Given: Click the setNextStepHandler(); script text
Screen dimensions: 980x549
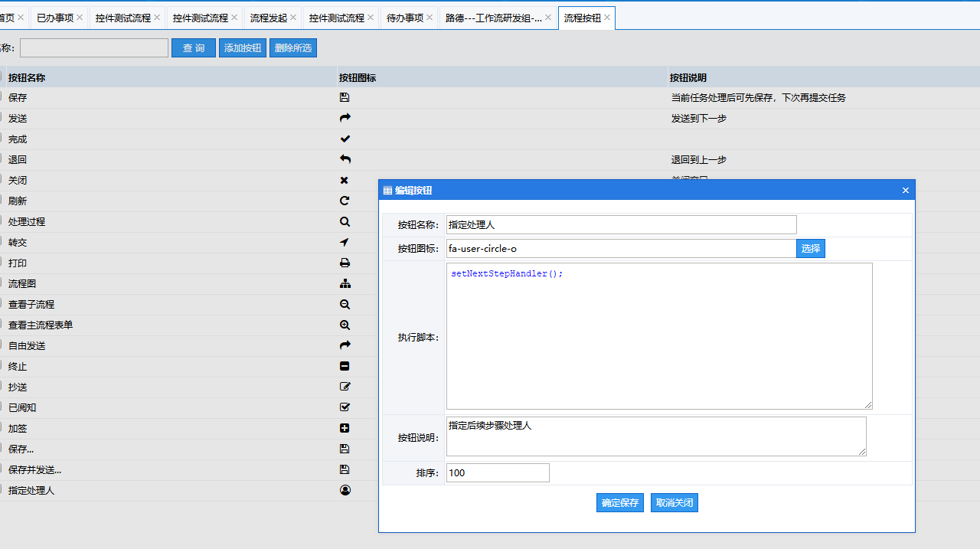Looking at the screenshot, I should (507, 273).
